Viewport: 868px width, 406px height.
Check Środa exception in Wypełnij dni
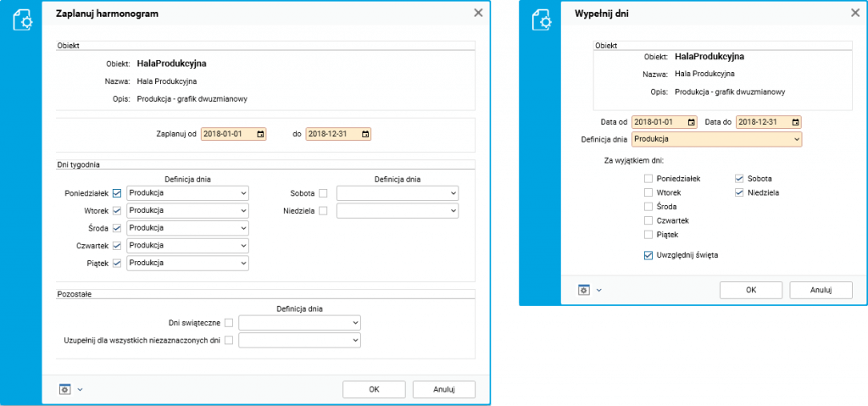point(648,207)
